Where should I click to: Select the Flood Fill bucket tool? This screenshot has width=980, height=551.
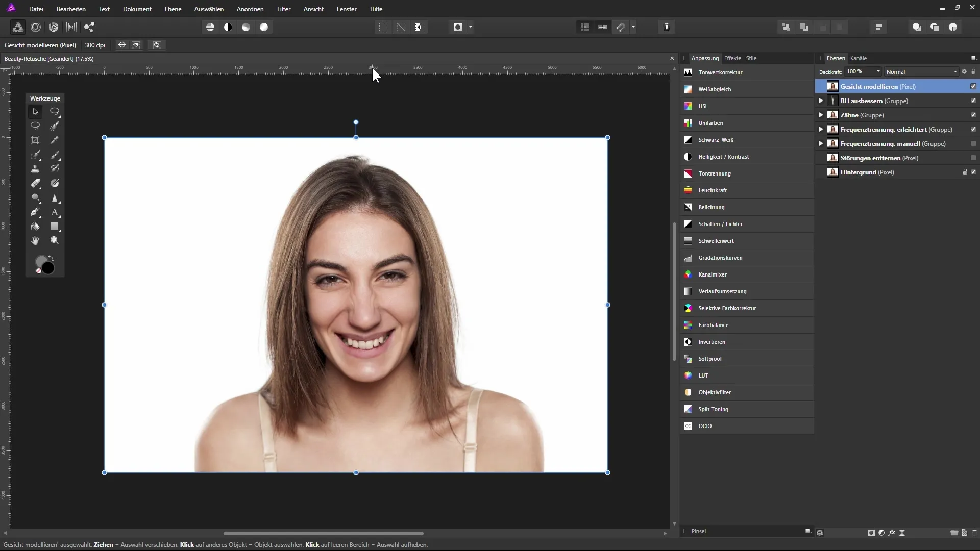point(35,227)
